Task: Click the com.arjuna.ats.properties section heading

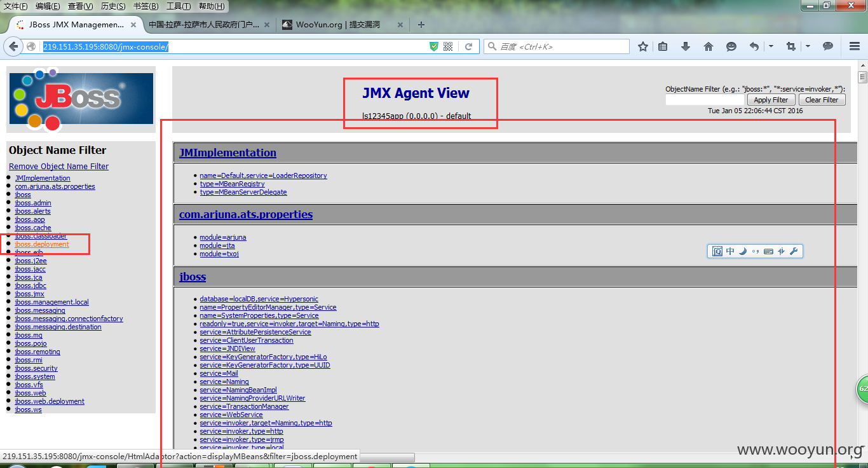Action: pyautogui.click(x=246, y=214)
